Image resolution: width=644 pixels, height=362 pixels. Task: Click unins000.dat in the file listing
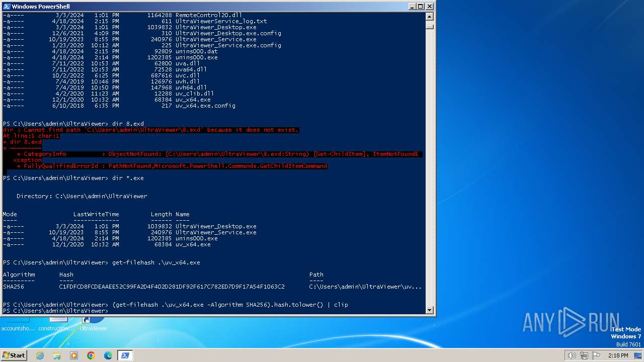[196, 51]
